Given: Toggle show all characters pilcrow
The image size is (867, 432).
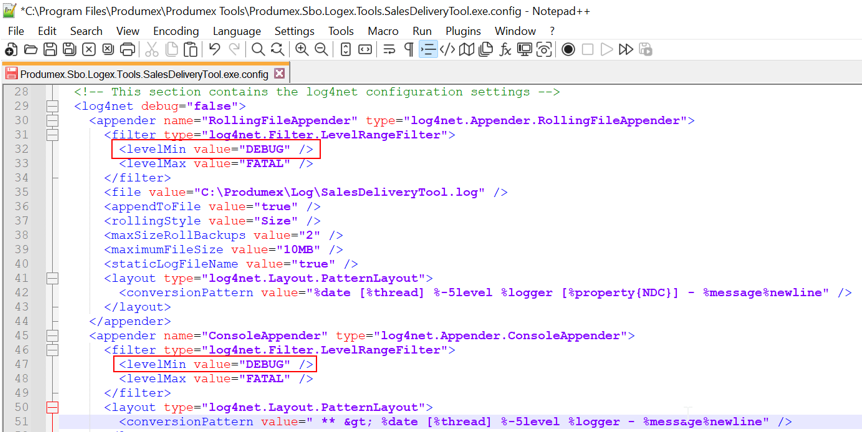Looking at the screenshot, I should pos(409,50).
